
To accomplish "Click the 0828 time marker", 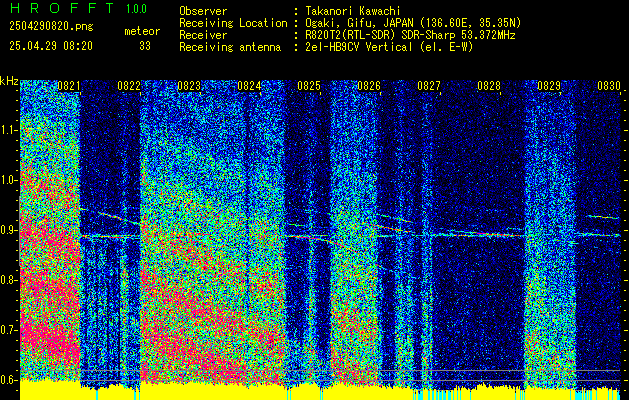I will [489, 85].
